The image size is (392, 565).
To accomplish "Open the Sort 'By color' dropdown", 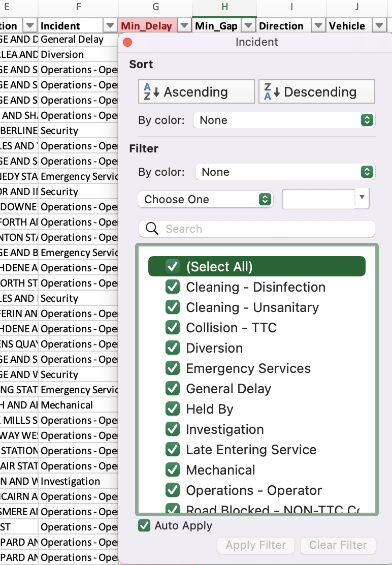I will (x=366, y=120).
